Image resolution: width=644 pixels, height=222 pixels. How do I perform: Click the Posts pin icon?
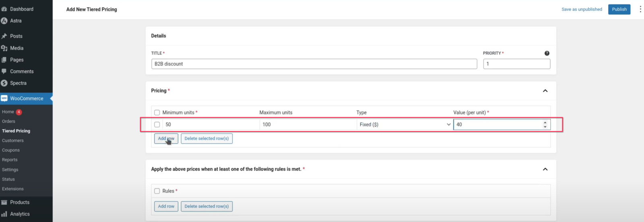[4, 36]
